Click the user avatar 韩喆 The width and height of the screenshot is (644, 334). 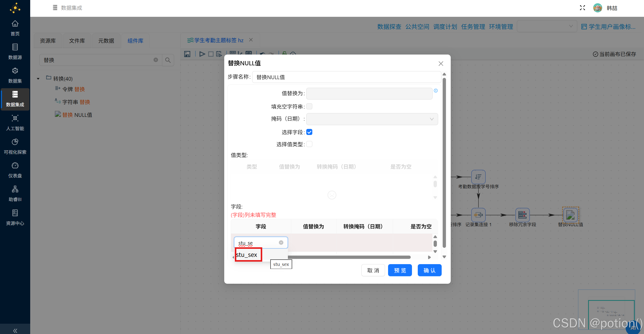597,8
